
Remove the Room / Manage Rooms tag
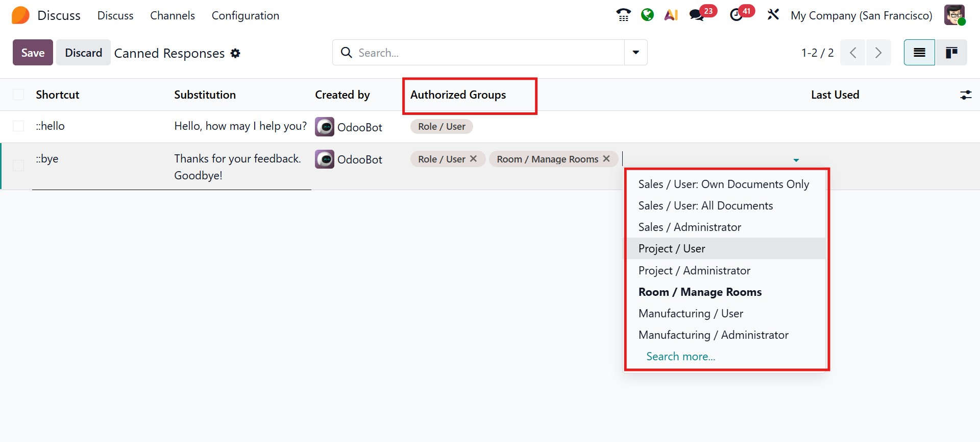606,159
